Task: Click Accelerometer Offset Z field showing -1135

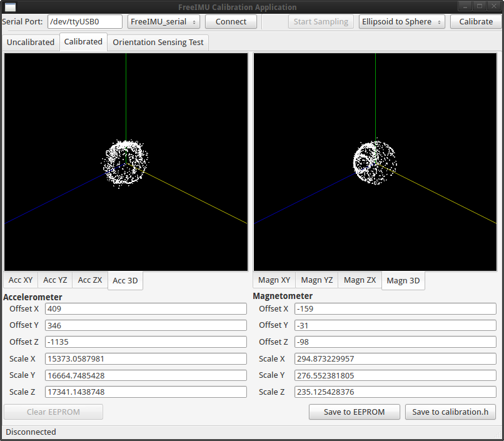Action: point(146,342)
